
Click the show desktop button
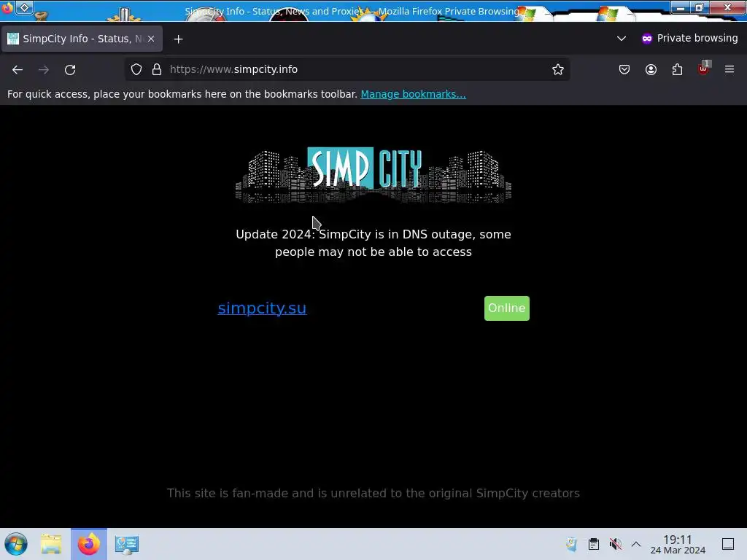tap(728, 544)
